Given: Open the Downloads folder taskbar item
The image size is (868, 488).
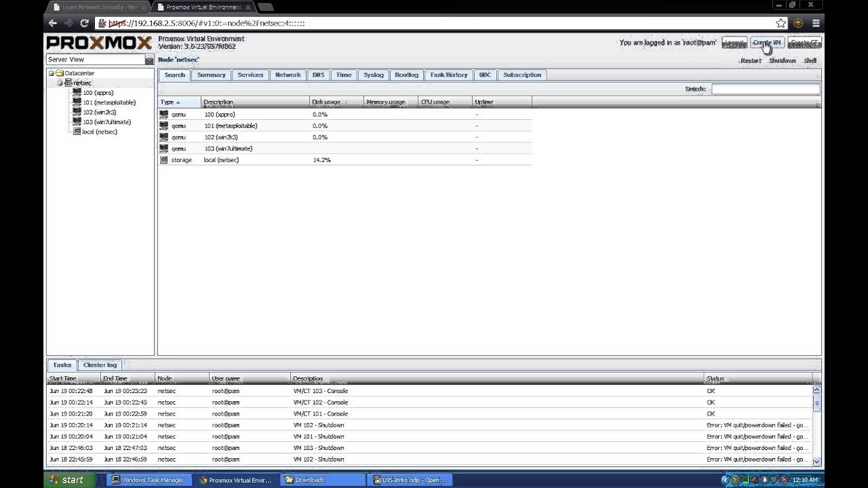Looking at the screenshot, I should pyautogui.click(x=323, y=480).
